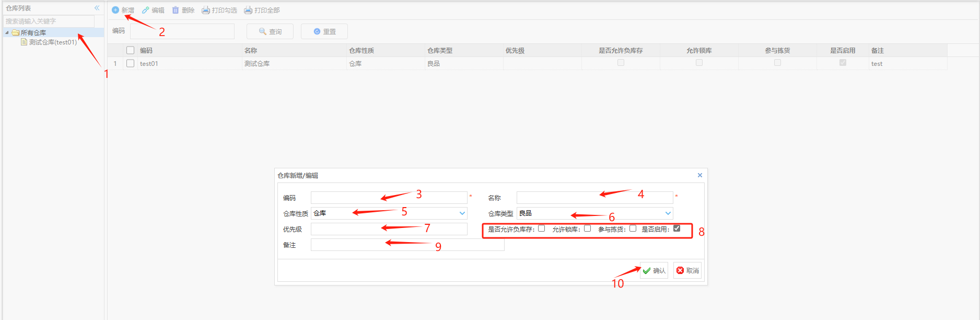The image size is (980, 320).
Task: Enable the 是否允许负库存 checkbox in dialog
Action: (x=542, y=228)
